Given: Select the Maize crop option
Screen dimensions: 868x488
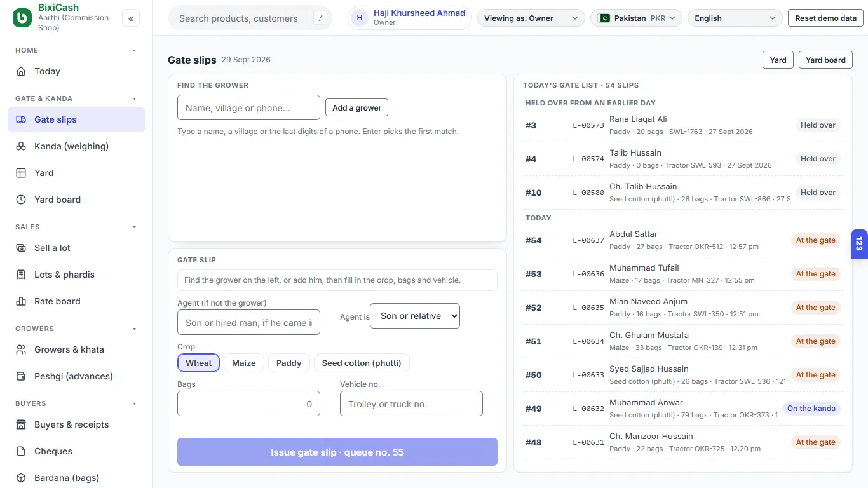Looking at the screenshot, I should (x=244, y=363).
